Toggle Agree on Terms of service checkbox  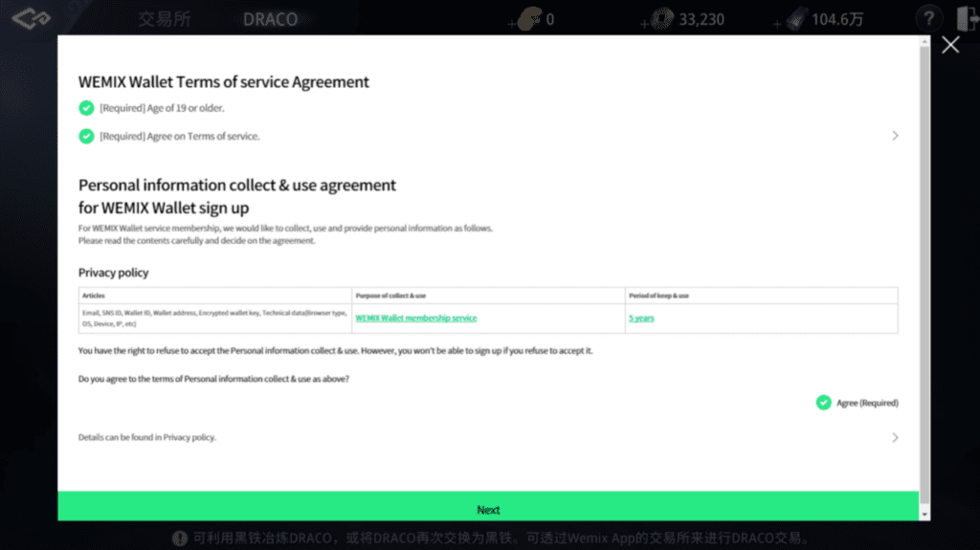tap(86, 136)
